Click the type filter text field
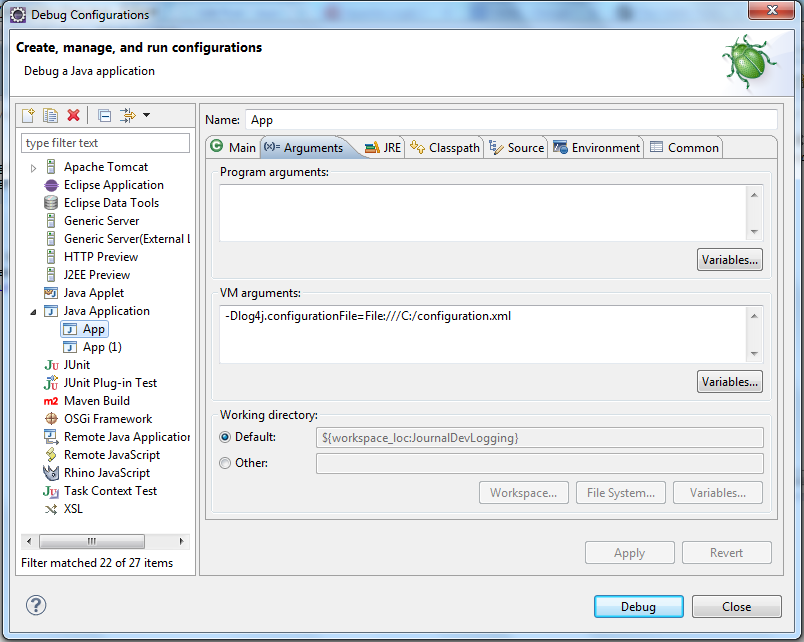This screenshot has height=642, width=804. coord(106,143)
